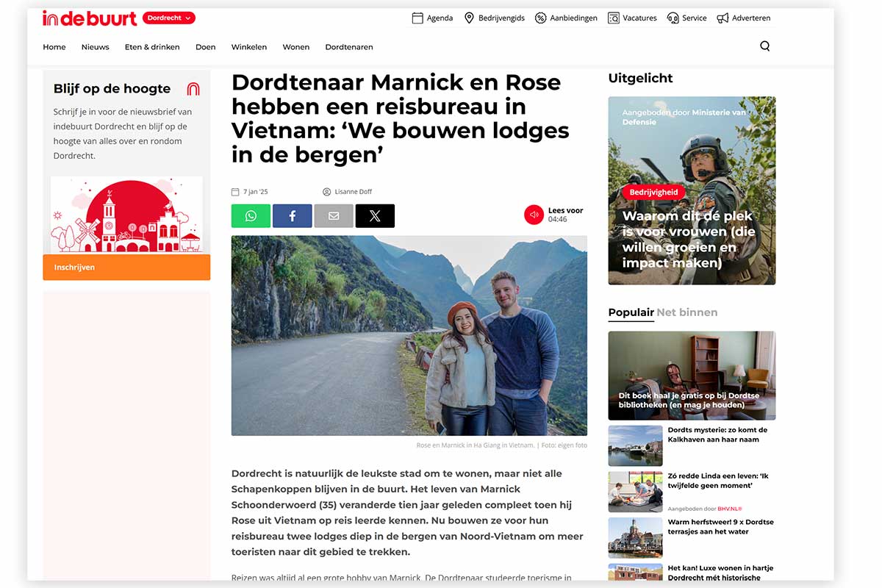Play the Lees voor audio button
Image resolution: width=882 pixels, height=588 pixels.
click(x=534, y=215)
